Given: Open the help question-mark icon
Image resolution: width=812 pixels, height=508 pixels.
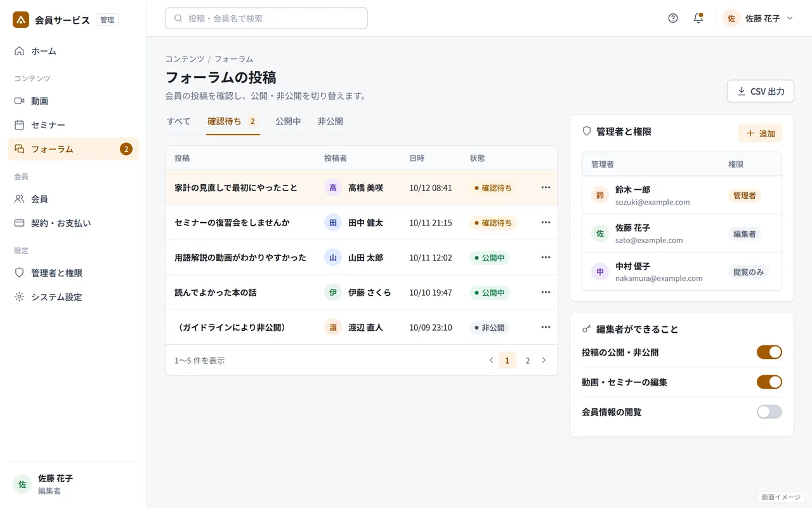Looking at the screenshot, I should coord(673,18).
